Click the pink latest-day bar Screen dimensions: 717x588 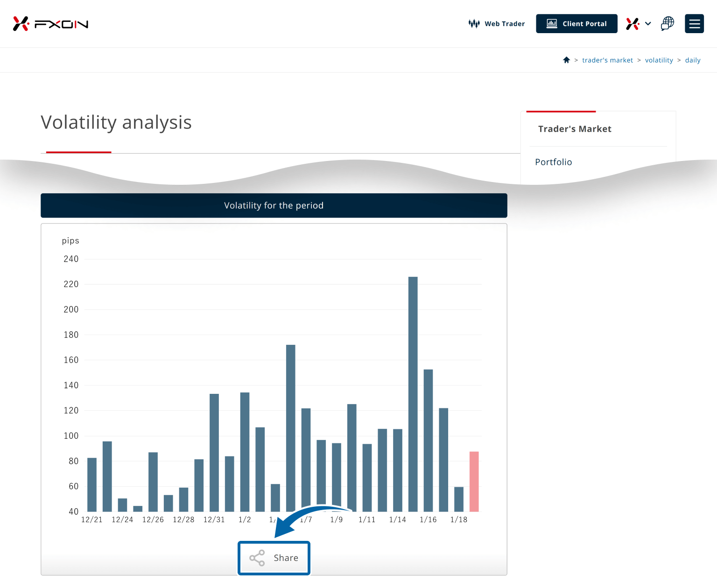pos(474,482)
